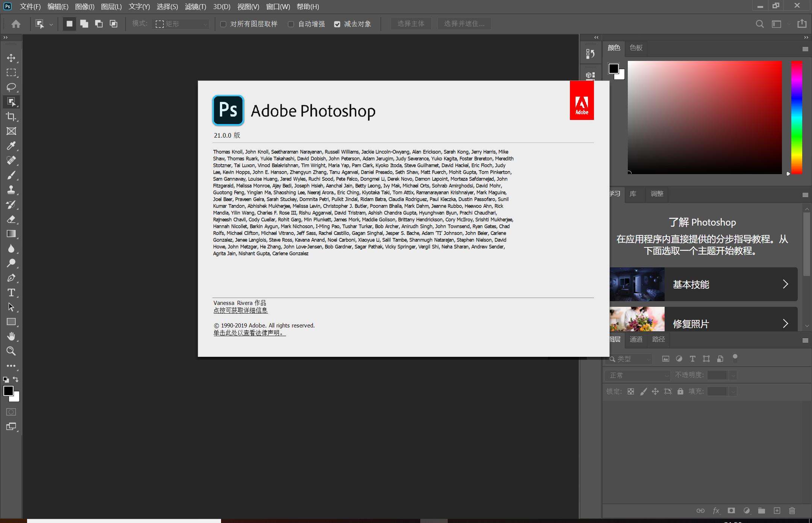
Task: Select the Move tool
Action: [11, 58]
